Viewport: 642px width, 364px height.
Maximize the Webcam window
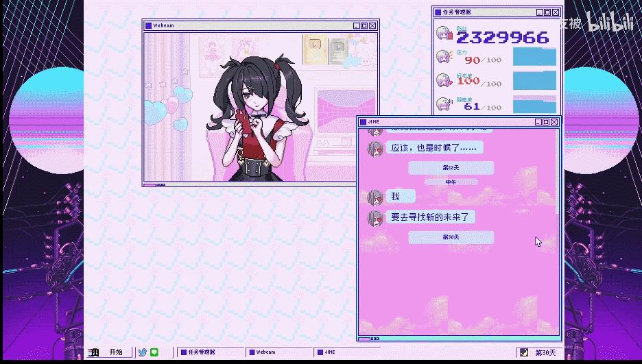click(365, 25)
